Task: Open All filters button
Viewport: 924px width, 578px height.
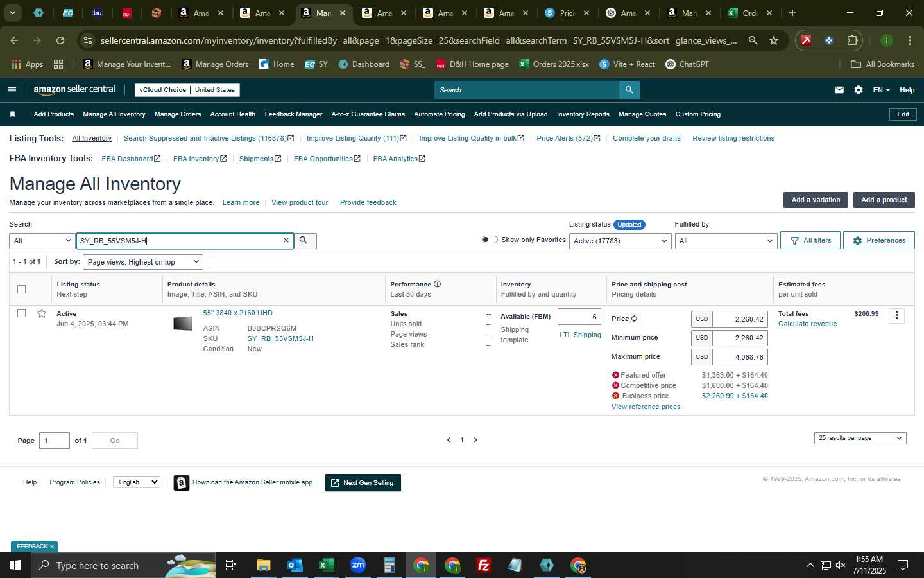Action: 810,240
